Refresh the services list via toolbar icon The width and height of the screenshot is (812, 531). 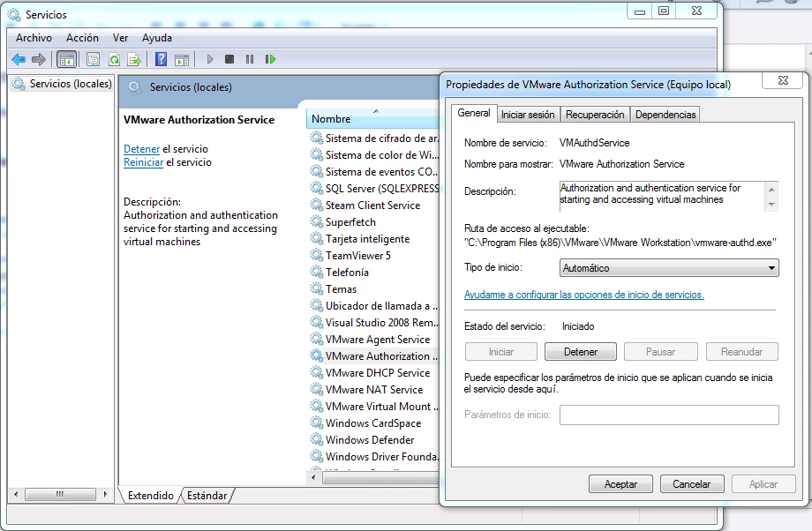[x=114, y=59]
